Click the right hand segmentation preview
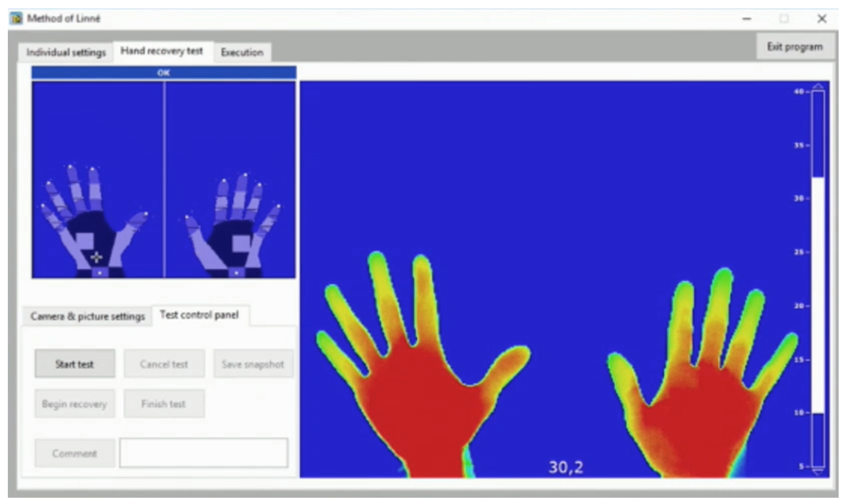The height and width of the screenshot is (504, 847). [x=230, y=180]
